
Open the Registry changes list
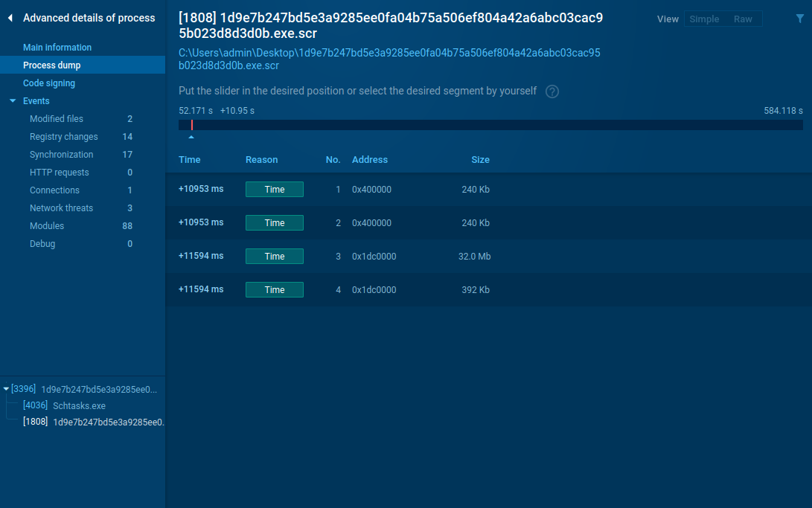pyautogui.click(x=63, y=136)
